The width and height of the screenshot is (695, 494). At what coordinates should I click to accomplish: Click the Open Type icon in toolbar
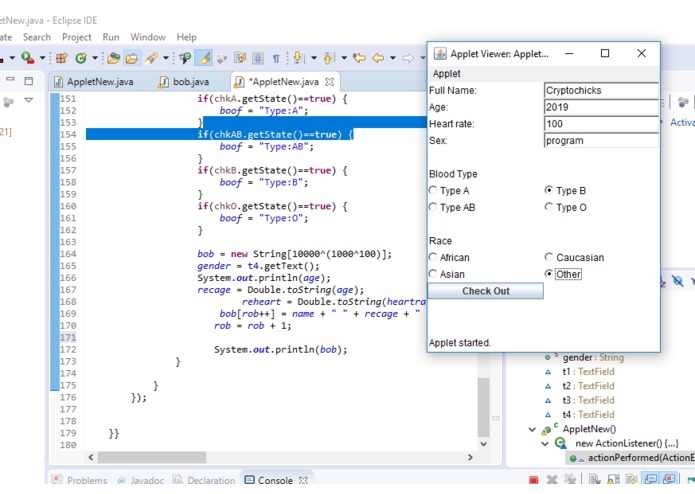[x=114, y=58]
